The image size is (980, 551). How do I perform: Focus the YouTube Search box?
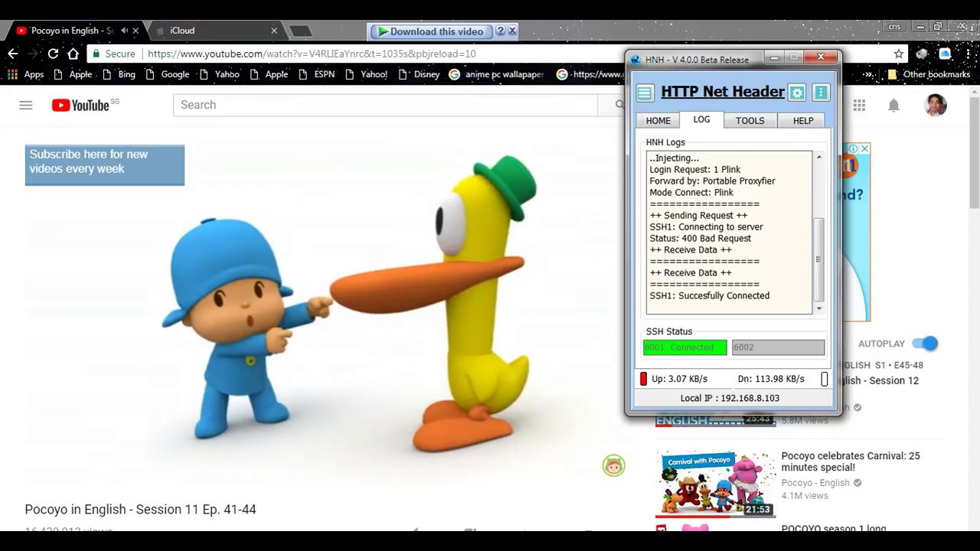pyautogui.click(x=385, y=105)
